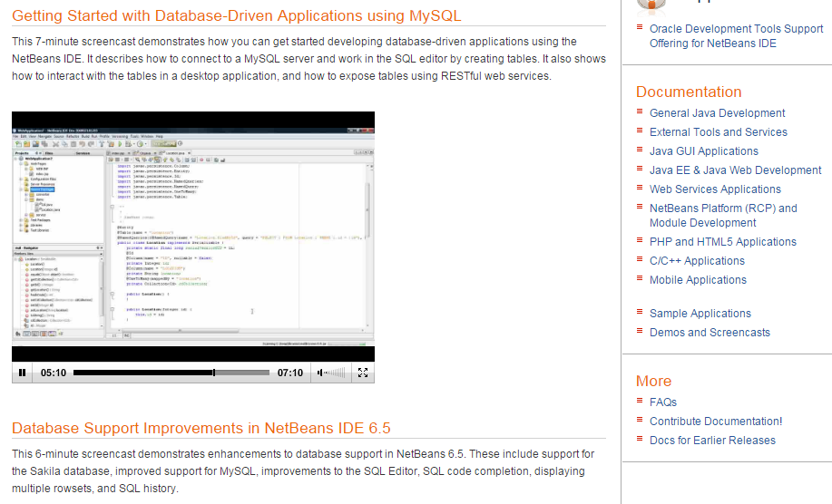
Task: Click the video playhead position marker
Action: 214,373
